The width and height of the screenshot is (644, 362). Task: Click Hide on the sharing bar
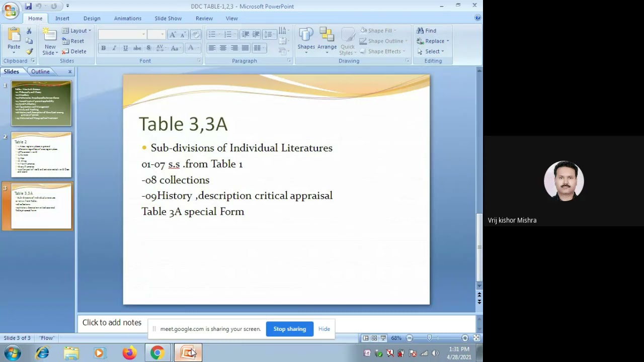tap(324, 329)
